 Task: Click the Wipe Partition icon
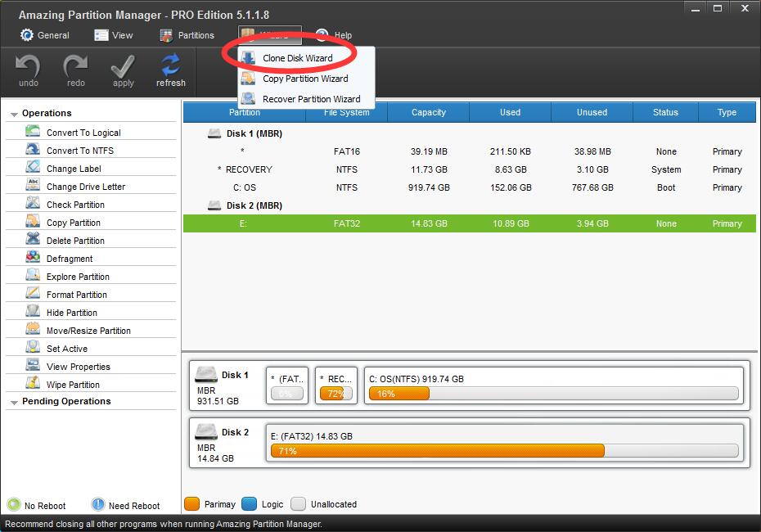[33, 382]
